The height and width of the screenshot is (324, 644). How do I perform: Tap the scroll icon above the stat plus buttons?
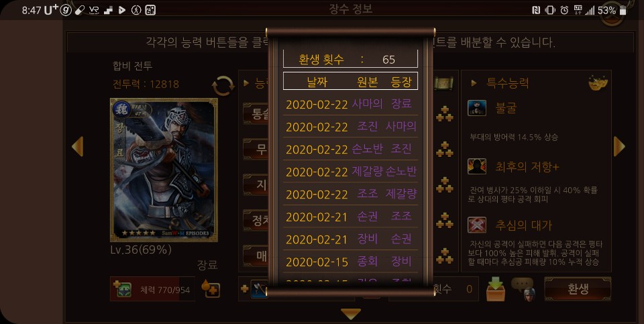(443, 83)
